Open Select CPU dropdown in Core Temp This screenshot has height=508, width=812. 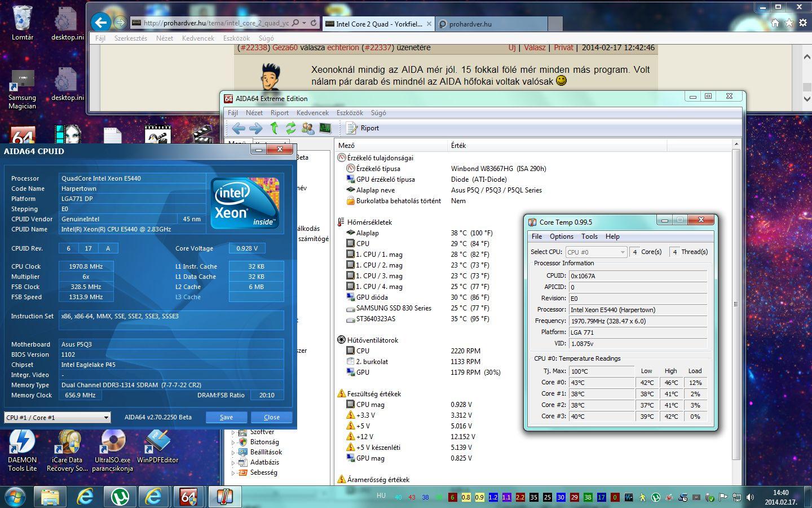coord(596,252)
